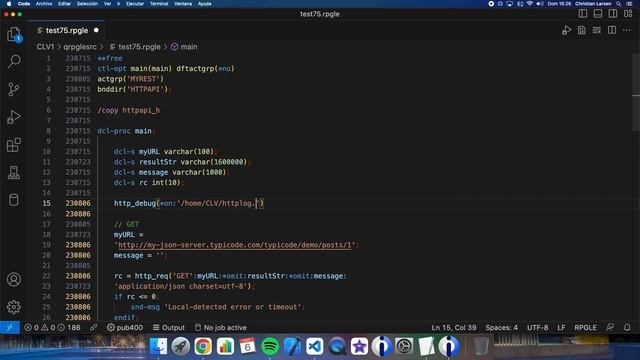Open the Explorer view in activity bar

[x=14, y=34]
